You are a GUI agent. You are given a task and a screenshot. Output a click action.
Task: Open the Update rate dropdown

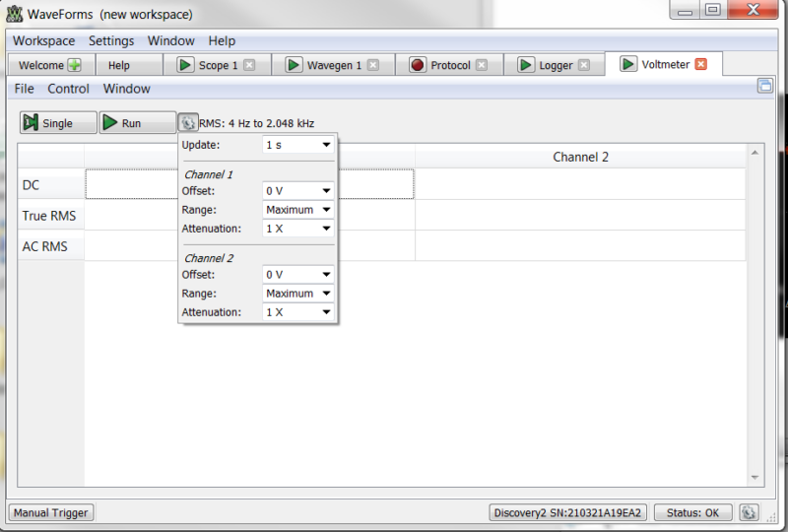(x=298, y=145)
